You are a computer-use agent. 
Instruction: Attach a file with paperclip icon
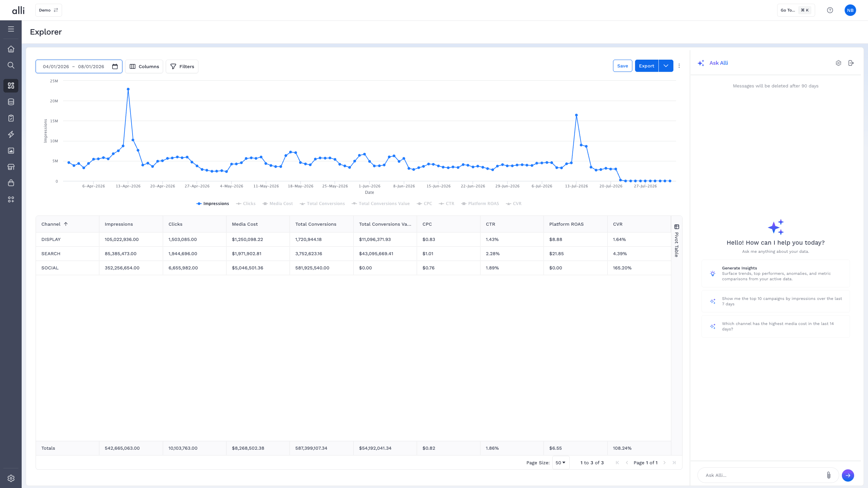pyautogui.click(x=829, y=475)
